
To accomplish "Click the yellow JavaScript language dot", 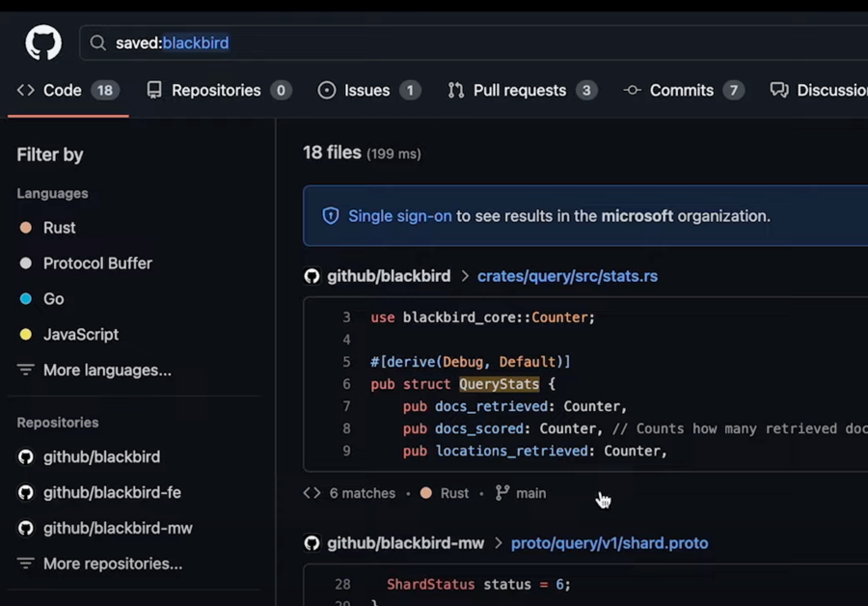I will (x=26, y=335).
